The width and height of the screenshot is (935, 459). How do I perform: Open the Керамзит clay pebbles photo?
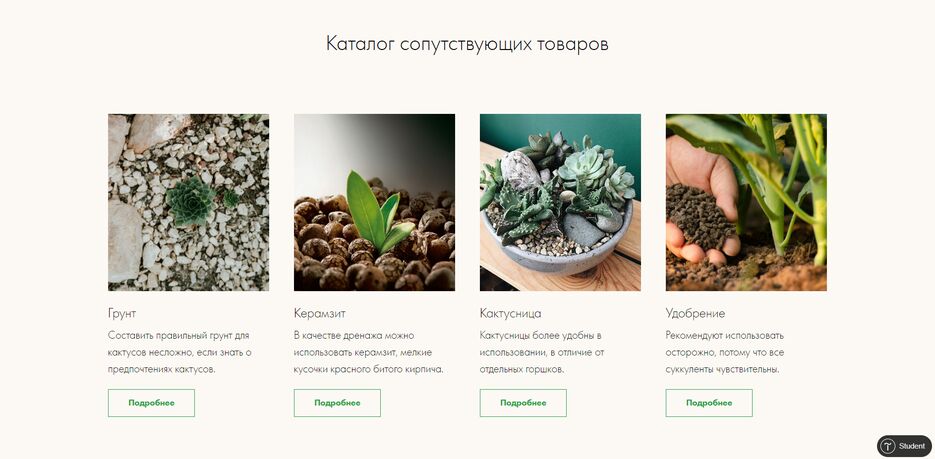point(374,203)
